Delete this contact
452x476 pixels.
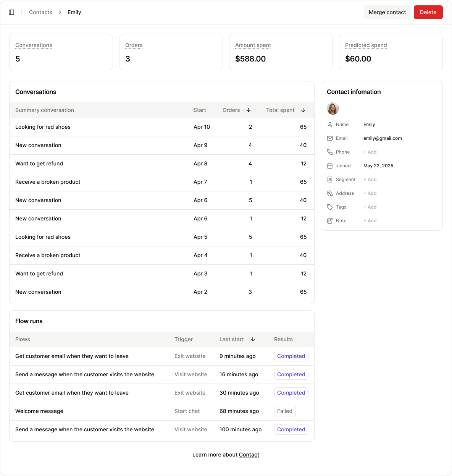(428, 12)
